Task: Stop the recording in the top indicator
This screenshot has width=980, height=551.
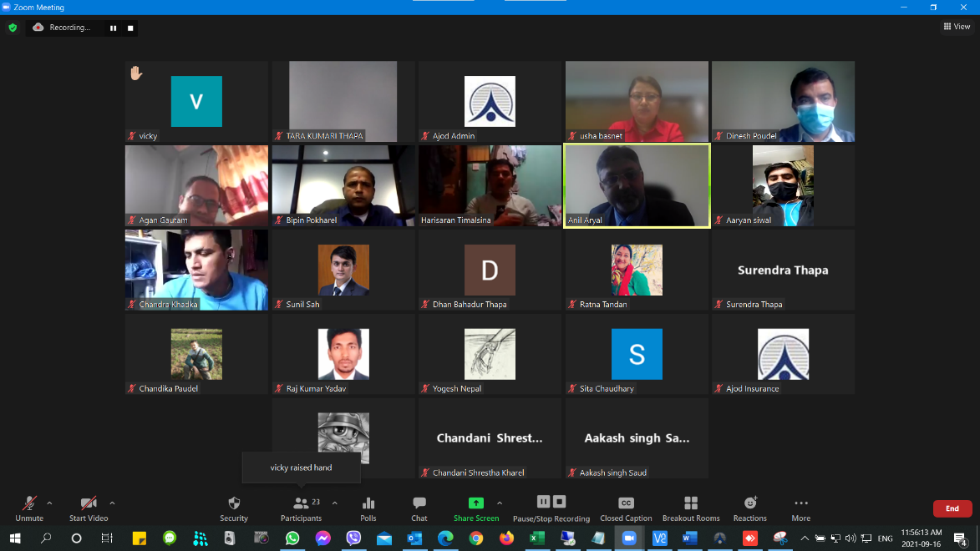Action: 130,28
